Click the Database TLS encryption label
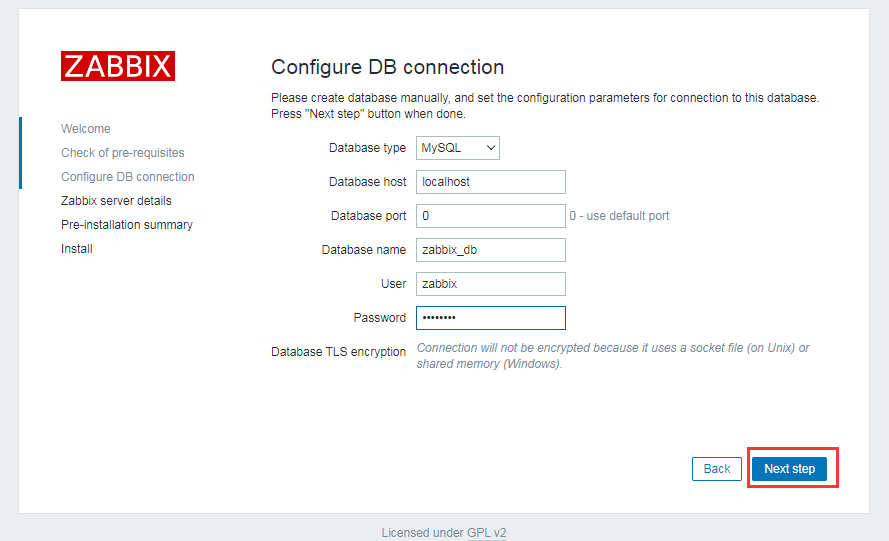The width and height of the screenshot is (889, 541). click(338, 352)
